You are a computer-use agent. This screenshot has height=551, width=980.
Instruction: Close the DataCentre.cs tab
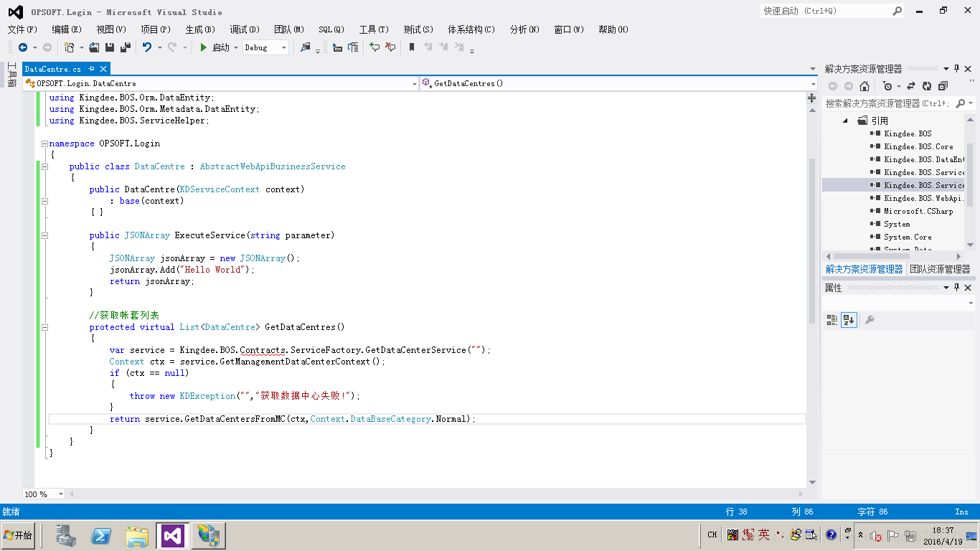103,69
